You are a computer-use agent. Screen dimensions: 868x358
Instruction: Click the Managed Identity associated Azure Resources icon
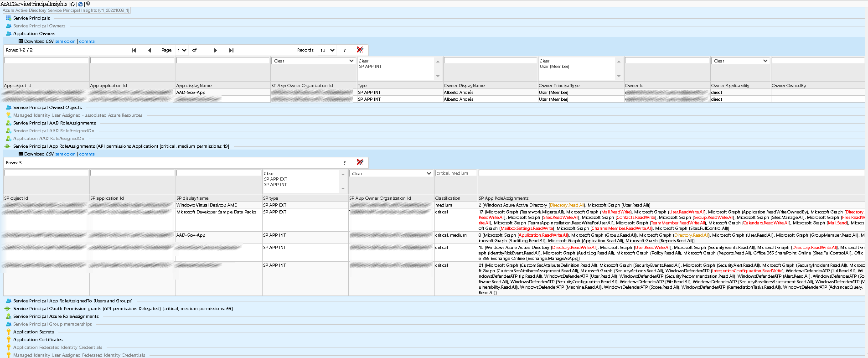coord(8,115)
